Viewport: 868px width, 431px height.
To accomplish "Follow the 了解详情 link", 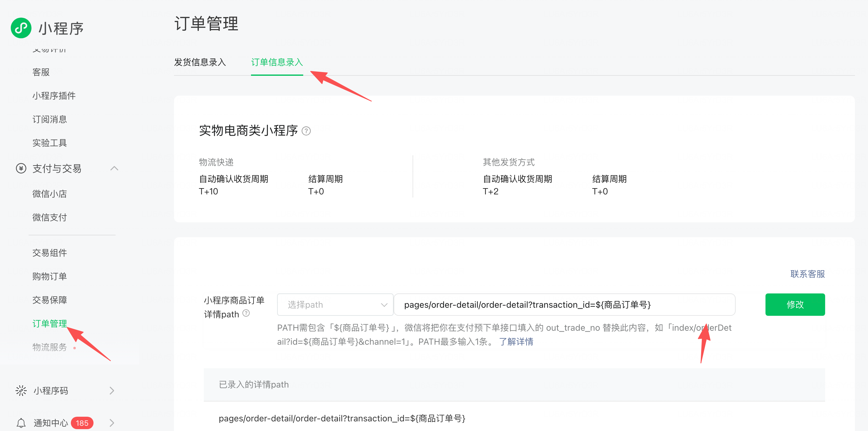I will tap(516, 342).
